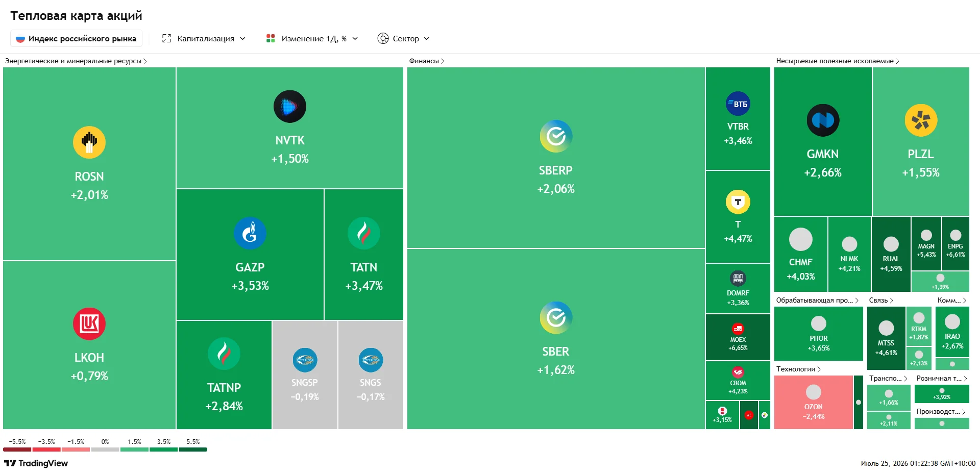Viewport: 980px width, 474px height.
Task: Expand the Связь sector header
Action: coord(881,300)
